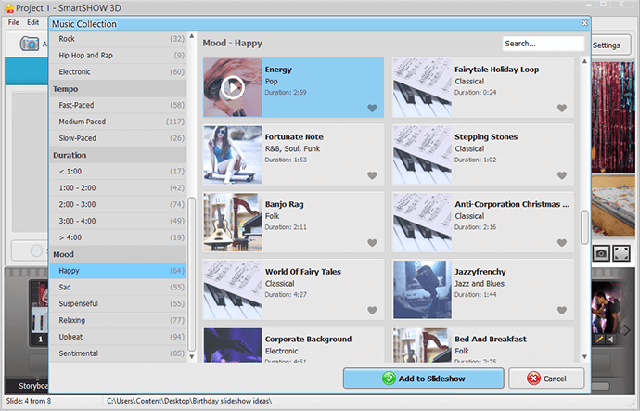Close the Music Collection dialog

pos(584,23)
